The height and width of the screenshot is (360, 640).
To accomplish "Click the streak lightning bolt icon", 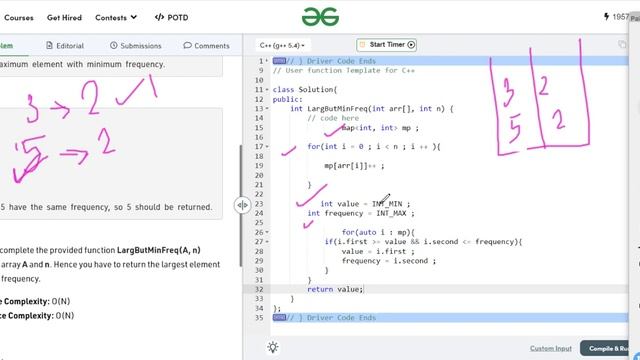I will (x=606, y=17).
